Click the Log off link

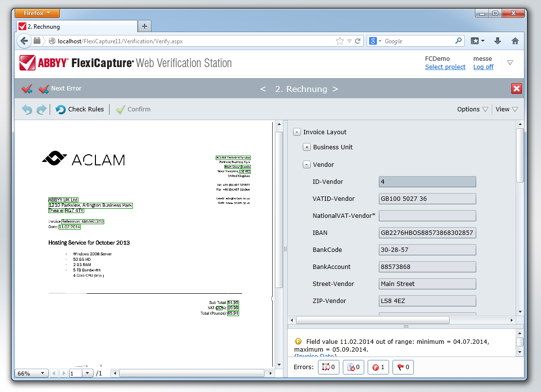483,67
